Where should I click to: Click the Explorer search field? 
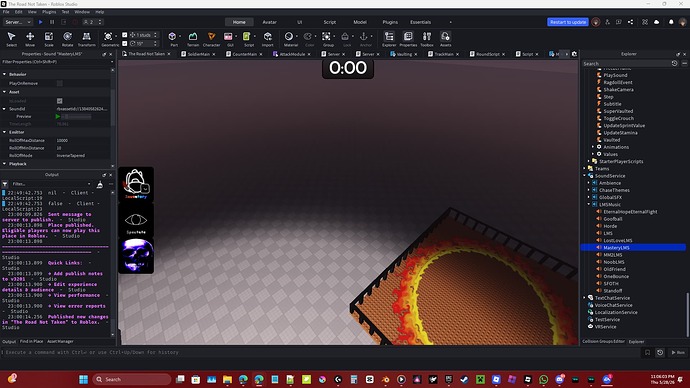pos(625,64)
